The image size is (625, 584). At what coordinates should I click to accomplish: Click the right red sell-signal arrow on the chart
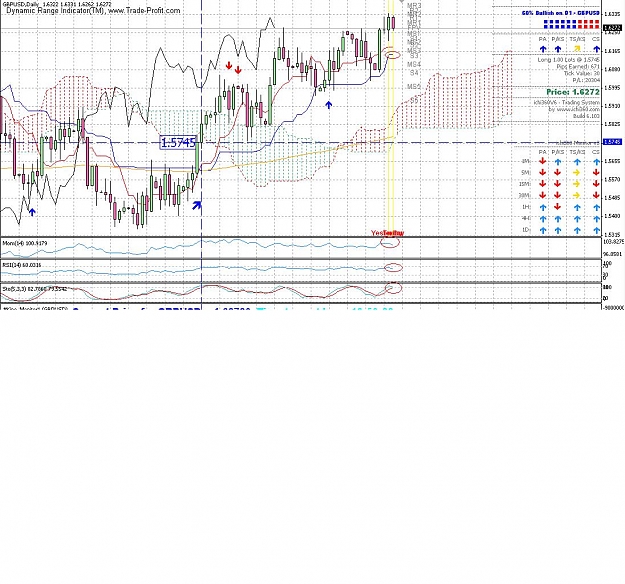238,70
